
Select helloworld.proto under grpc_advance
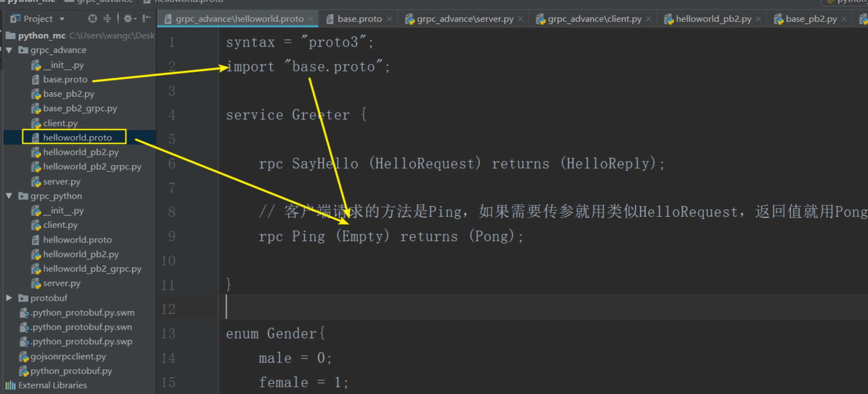77,137
